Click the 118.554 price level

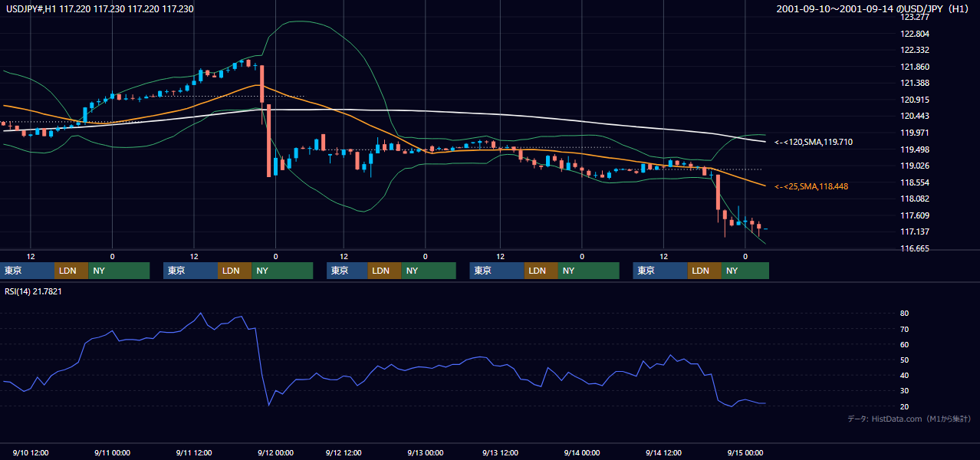coord(914,182)
